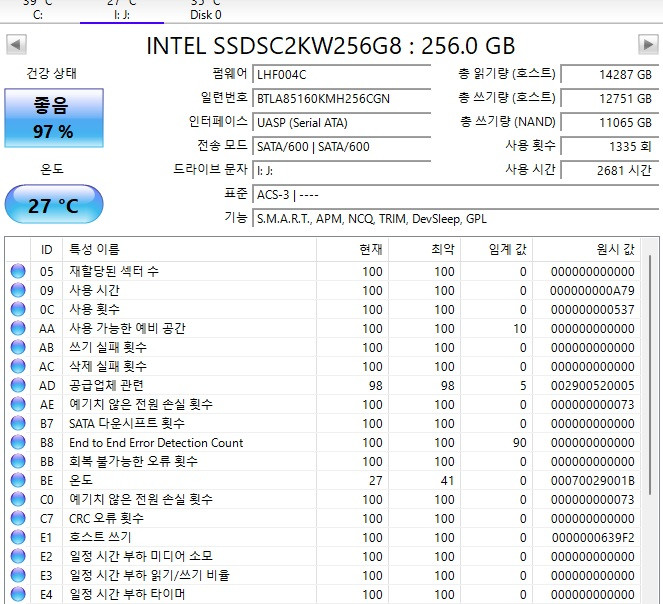Select the 일정 시간 부하 읽기/쓰기 비율 row name

click(x=149, y=576)
